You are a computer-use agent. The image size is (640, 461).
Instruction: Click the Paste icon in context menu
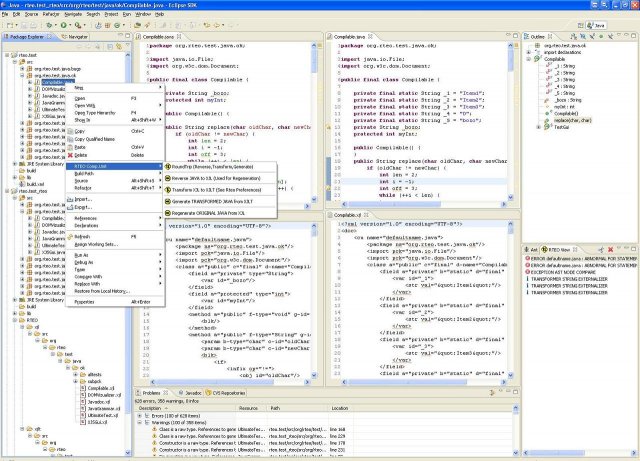pyautogui.click(x=70, y=147)
